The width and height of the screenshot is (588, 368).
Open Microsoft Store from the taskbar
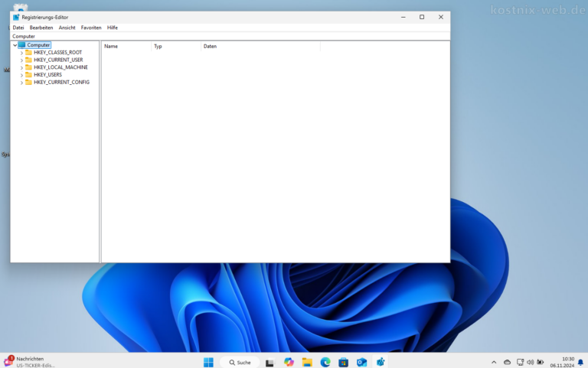tap(344, 363)
